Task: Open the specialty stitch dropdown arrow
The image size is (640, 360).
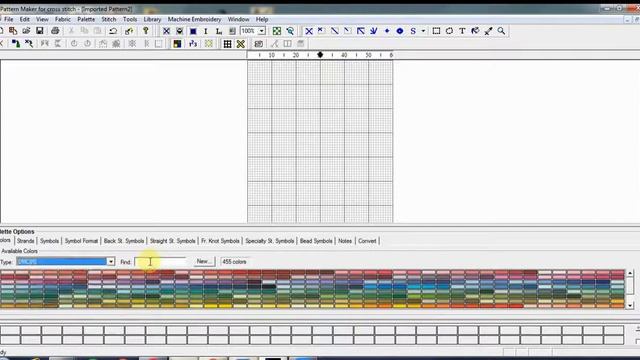Action: tap(423, 31)
